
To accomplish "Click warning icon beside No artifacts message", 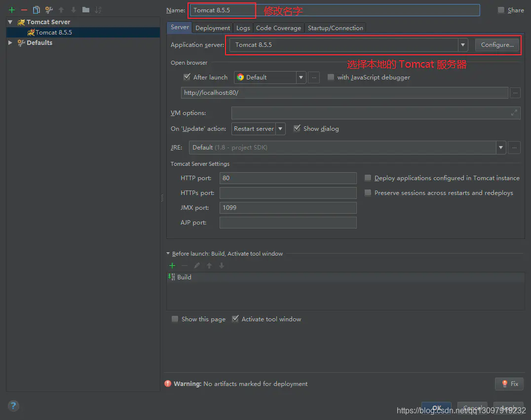I will (168, 383).
